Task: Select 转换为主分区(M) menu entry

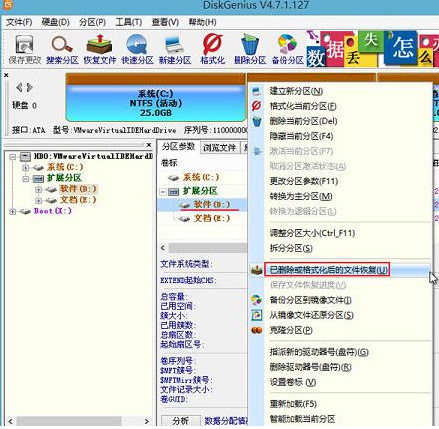Action: [x=301, y=196]
